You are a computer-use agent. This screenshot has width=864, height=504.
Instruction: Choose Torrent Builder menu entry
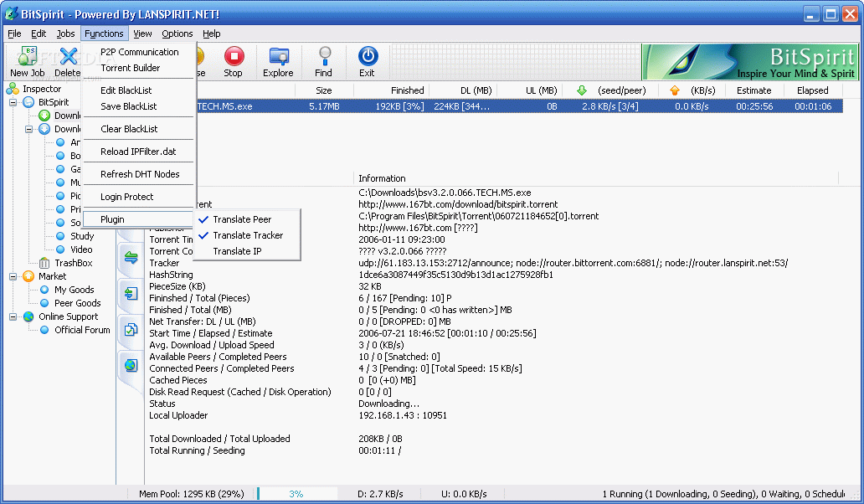coord(138,68)
